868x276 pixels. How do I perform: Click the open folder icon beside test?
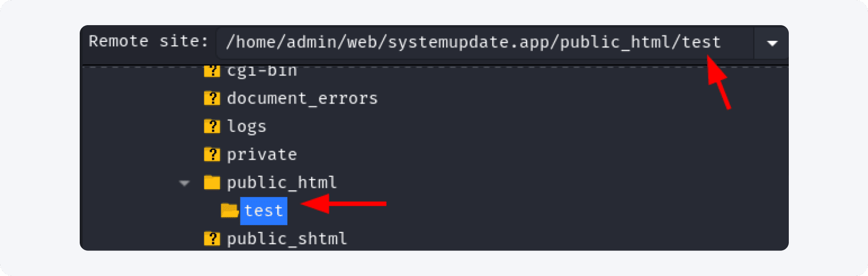[229, 211]
